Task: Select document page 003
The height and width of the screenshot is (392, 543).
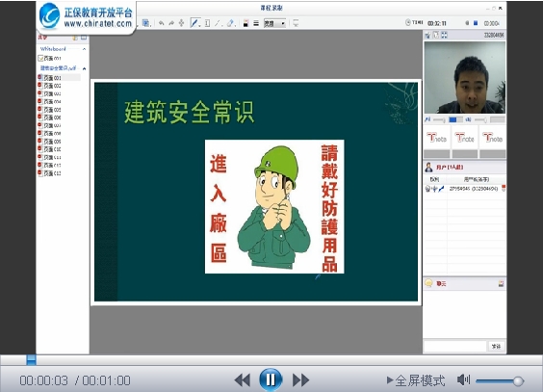Action: [49, 93]
